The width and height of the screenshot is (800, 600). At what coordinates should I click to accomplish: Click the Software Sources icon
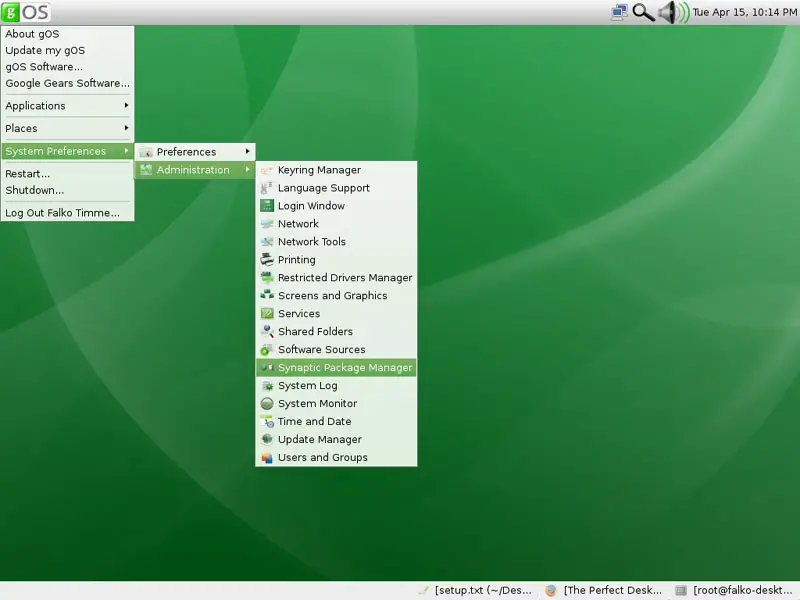pyautogui.click(x=267, y=349)
